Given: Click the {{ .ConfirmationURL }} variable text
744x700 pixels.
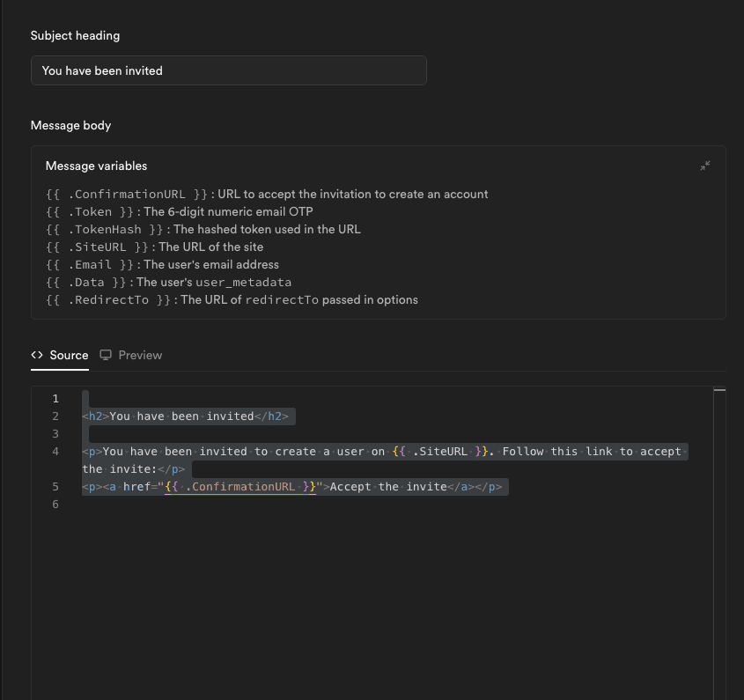Looking at the screenshot, I should click(127, 194).
